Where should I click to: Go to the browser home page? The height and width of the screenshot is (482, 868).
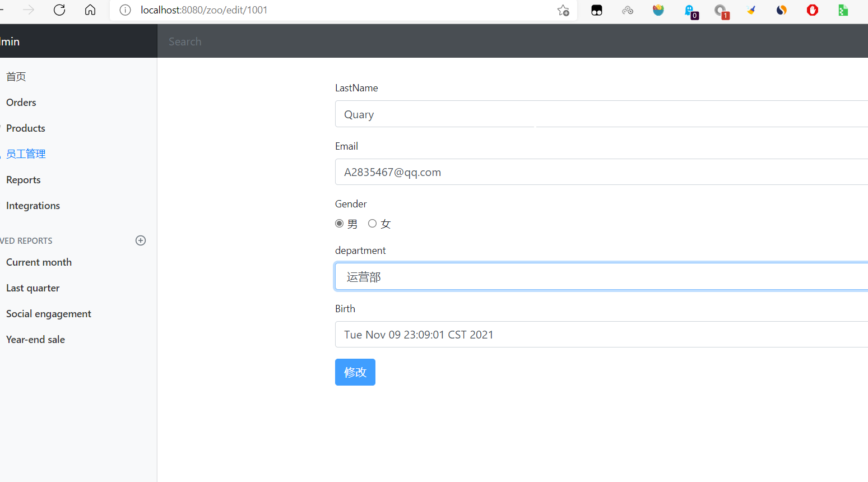point(90,10)
